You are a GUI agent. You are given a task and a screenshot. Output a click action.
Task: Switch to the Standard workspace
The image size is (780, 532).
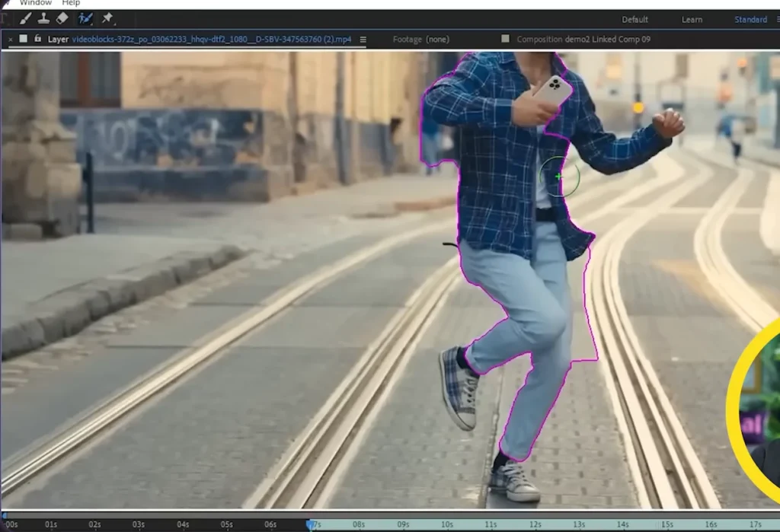(x=751, y=19)
